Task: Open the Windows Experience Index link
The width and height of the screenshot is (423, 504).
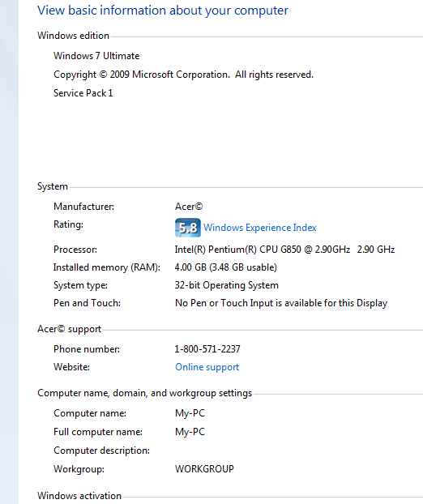Action: [x=259, y=228]
